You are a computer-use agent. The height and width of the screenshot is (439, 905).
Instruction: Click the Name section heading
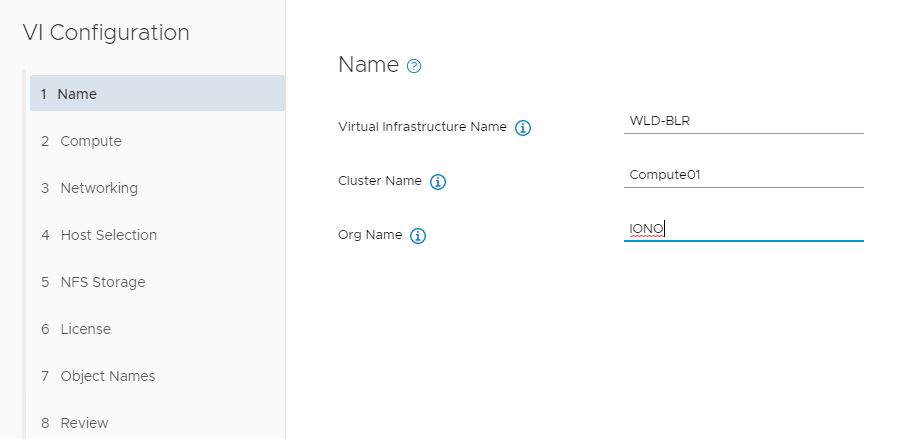pos(368,65)
